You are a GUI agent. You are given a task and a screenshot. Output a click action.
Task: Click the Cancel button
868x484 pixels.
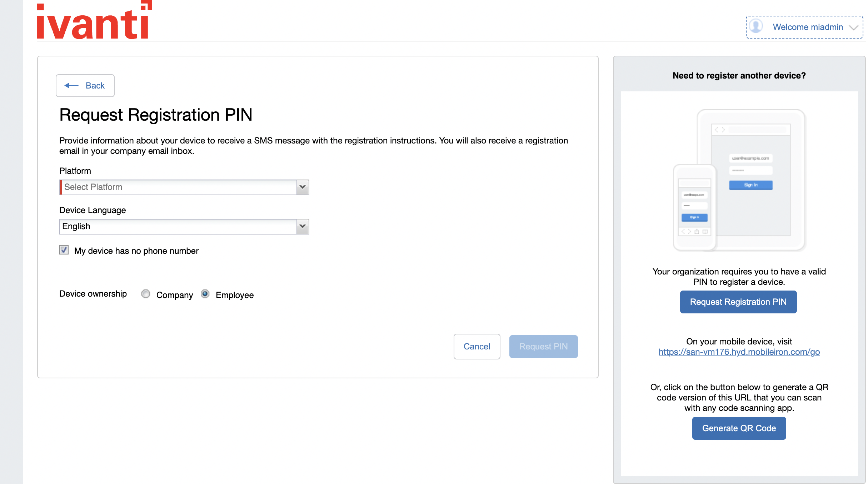pos(477,347)
